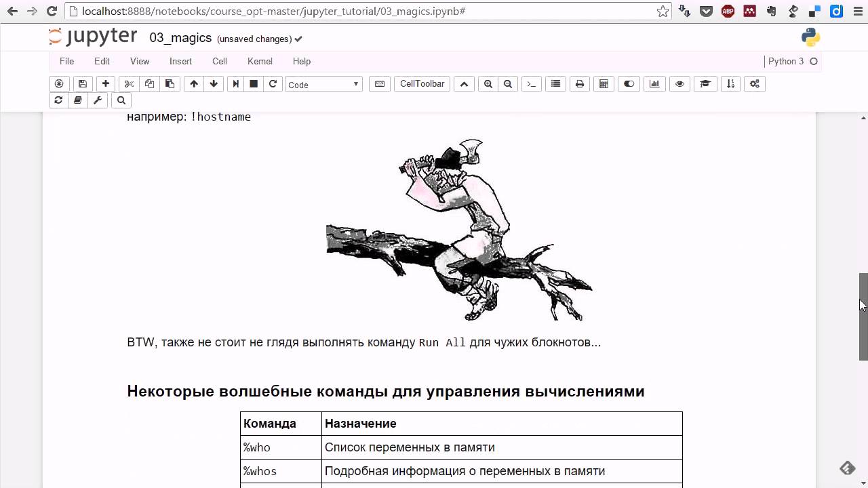Screen dimensions: 868x488
Task: Bookmark the page with the star icon
Action: click(x=663, y=11)
